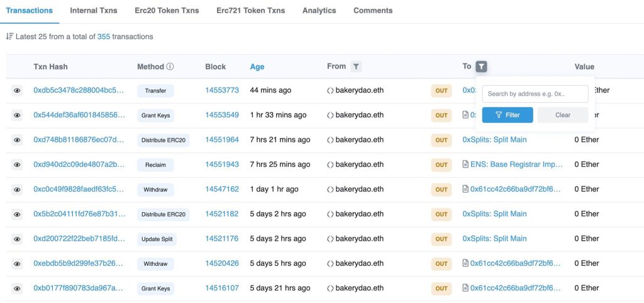This screenshot has height=303, width=644.
Task: Preview transaction 0xd940d2c09de4807a2b with eye icon
Action: [x=17, y=165]
